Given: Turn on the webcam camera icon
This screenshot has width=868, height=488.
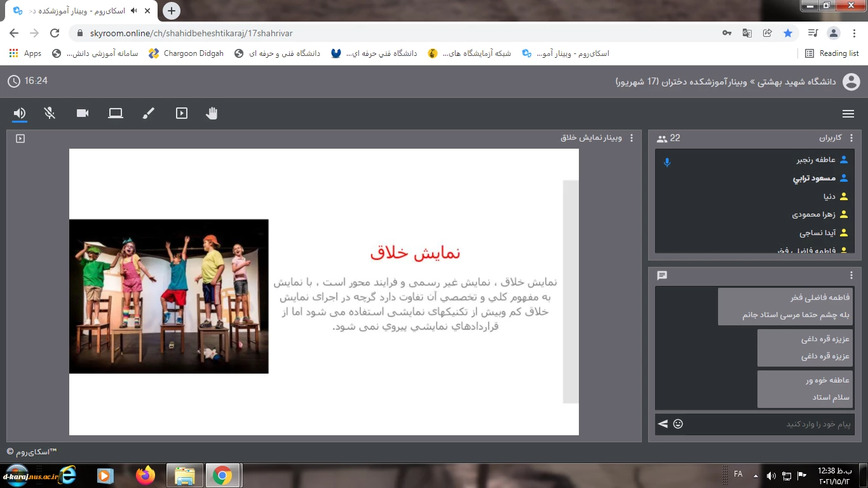Looking at the screenshot, I should [83, 113].
